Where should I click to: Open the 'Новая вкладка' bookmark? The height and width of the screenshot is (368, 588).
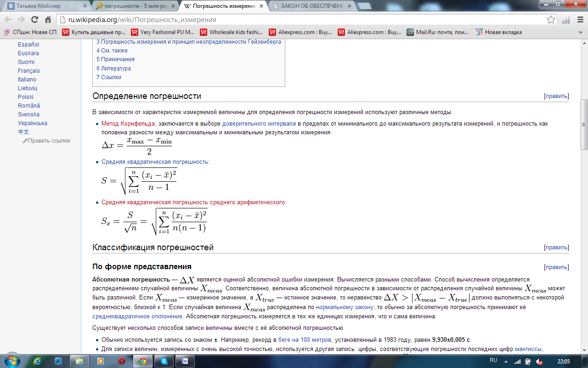pyautogui.click(x=499, y=32)
